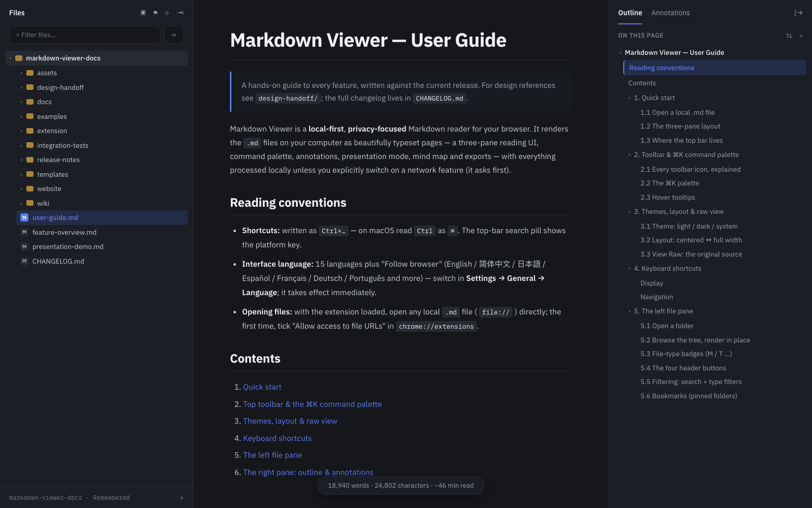Click the Filter files search field
This screenshot has height=508, width=812.
85,35
